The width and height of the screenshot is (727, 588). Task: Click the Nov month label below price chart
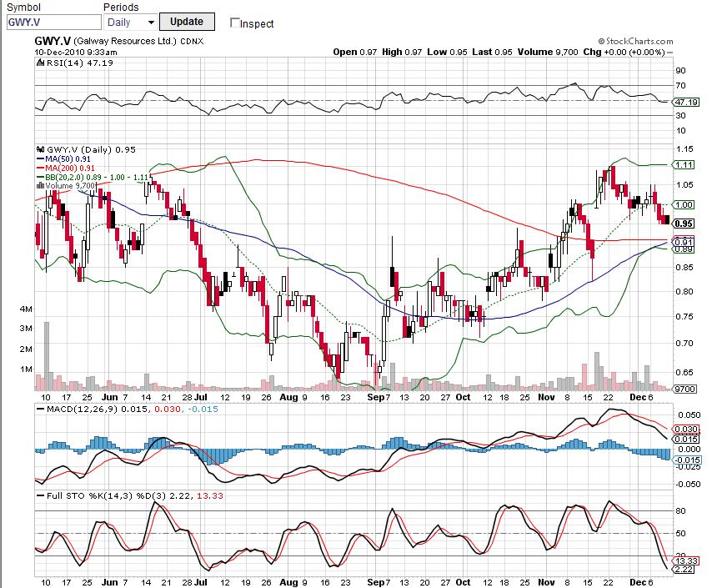point(547,397)
